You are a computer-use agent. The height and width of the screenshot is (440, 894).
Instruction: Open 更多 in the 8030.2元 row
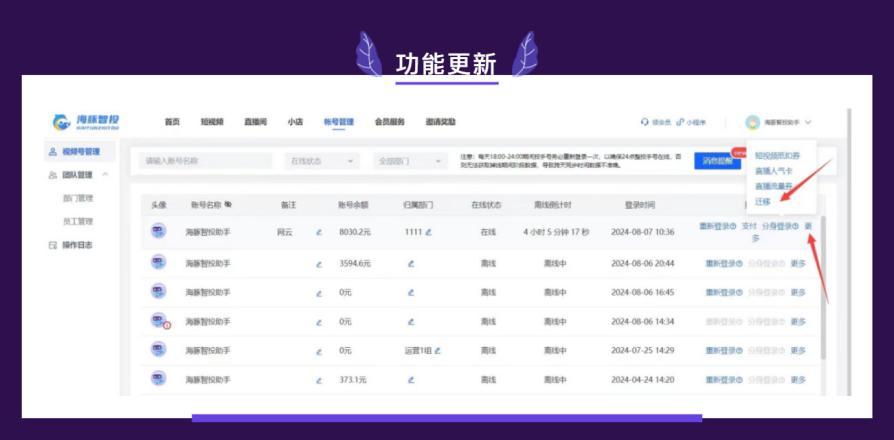point(808,227)
